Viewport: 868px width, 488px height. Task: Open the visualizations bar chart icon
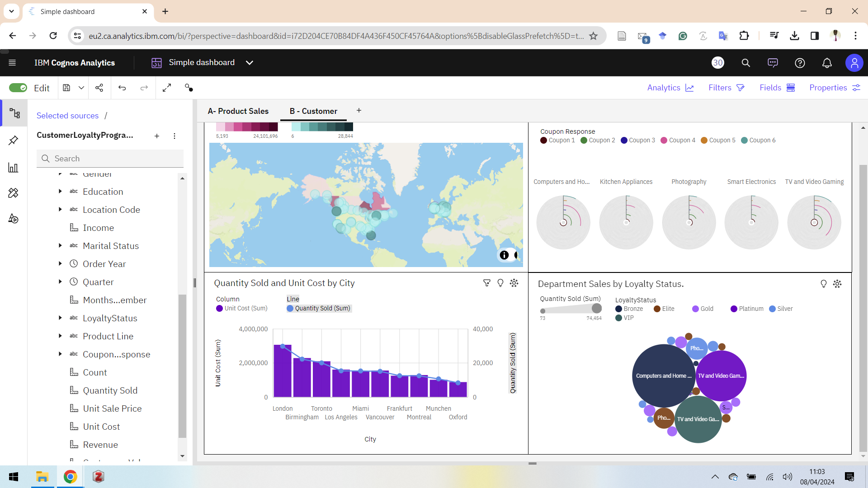14,168
